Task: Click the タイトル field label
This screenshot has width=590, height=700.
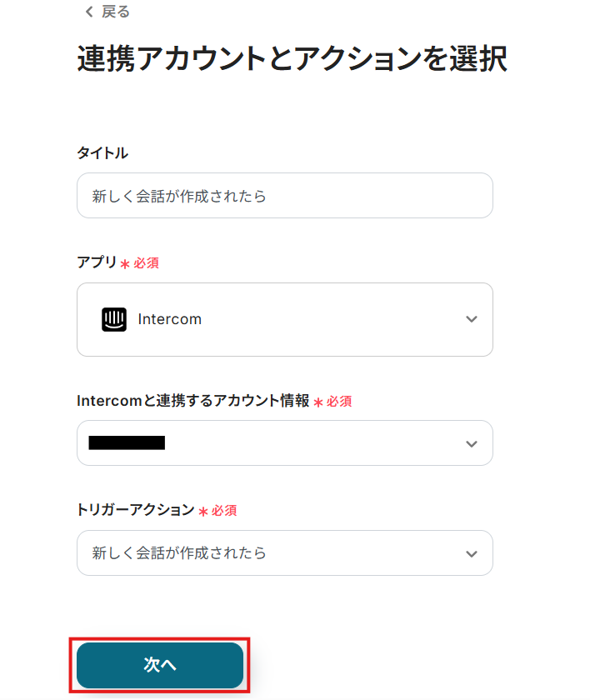Action: 102,152
